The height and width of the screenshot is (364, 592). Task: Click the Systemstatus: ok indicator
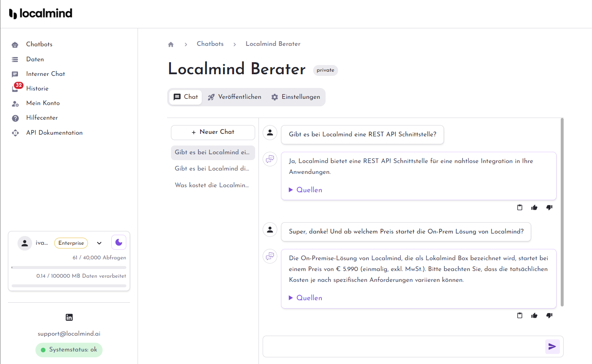pyautogui.click(x=69, y=350)
